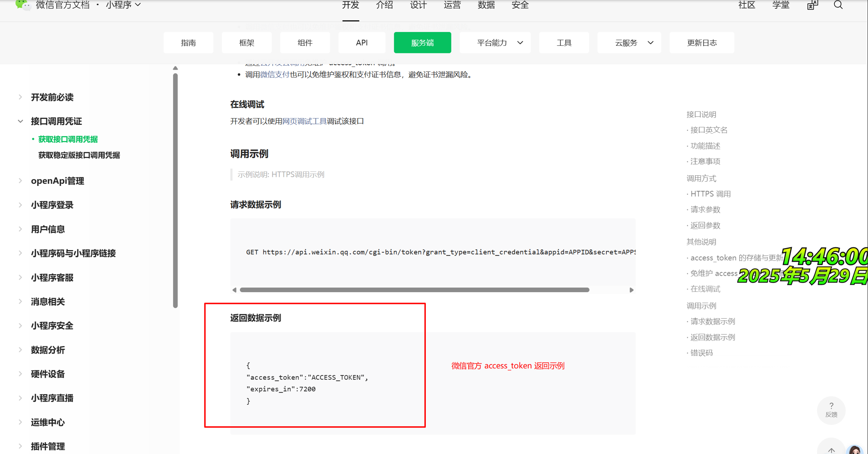Expand the 云服务 dropdown menu
This screenshot has width=868, height=454.
coord(629,42)
